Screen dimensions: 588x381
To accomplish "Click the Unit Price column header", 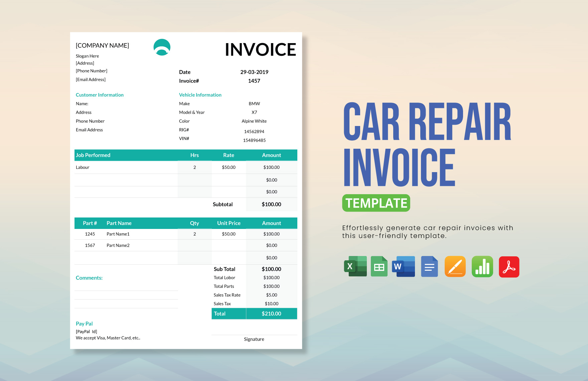I will [x=229, y=223].
